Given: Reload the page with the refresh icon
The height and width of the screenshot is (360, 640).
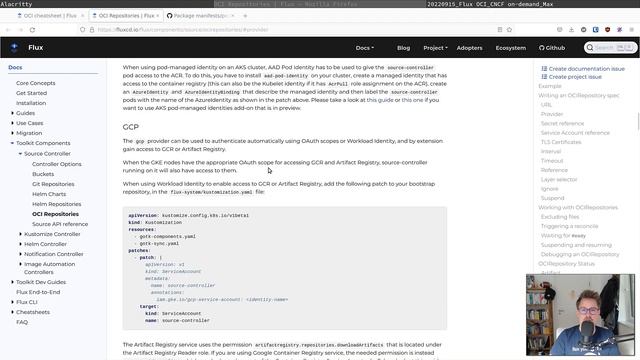Looking at the screenshot, I should (x=32, y=30).
